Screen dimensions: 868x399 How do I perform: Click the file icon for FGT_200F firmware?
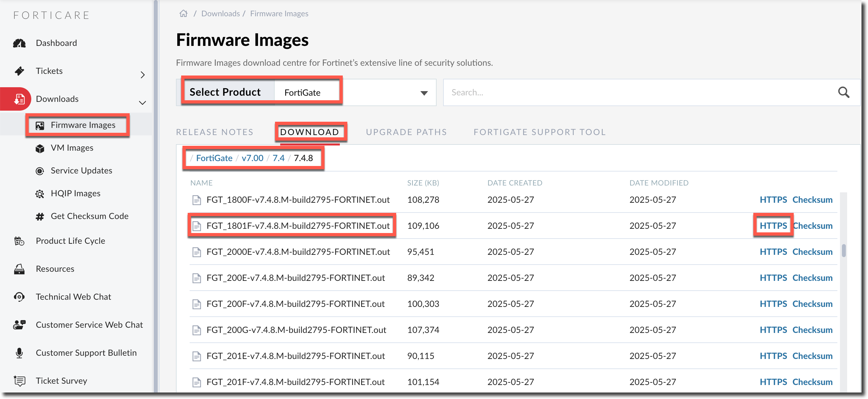click(x=196, y=305)
